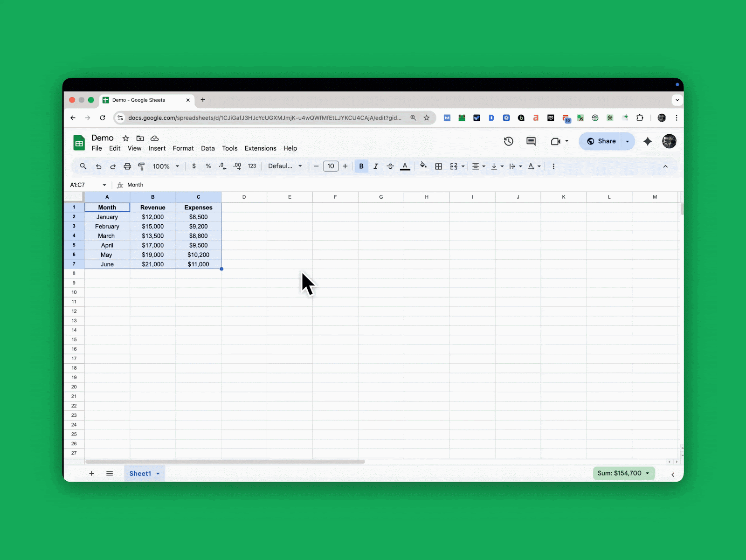Viewport: 746px width, 560px height.
Task: Open the borders menu
Action: pos(438,166)
